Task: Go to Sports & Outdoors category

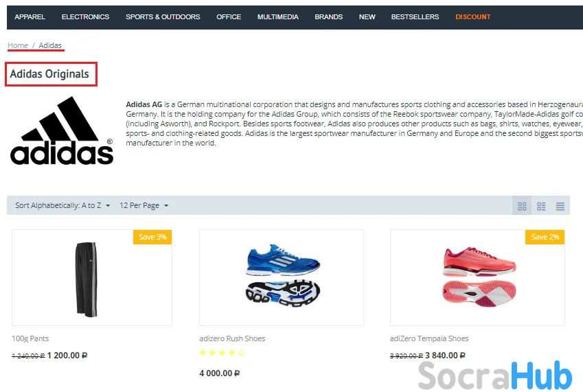Action: [163, 17]
